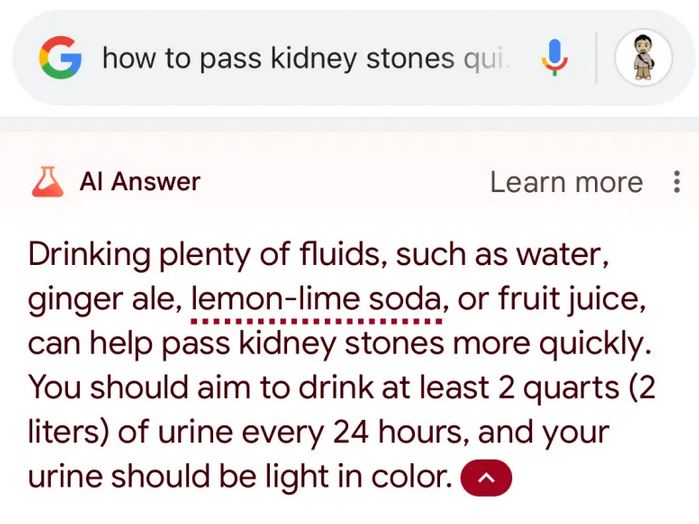Open the Learn more link
Image resolution: width=699 pixels, height=524 pixels.
(566, 182)
